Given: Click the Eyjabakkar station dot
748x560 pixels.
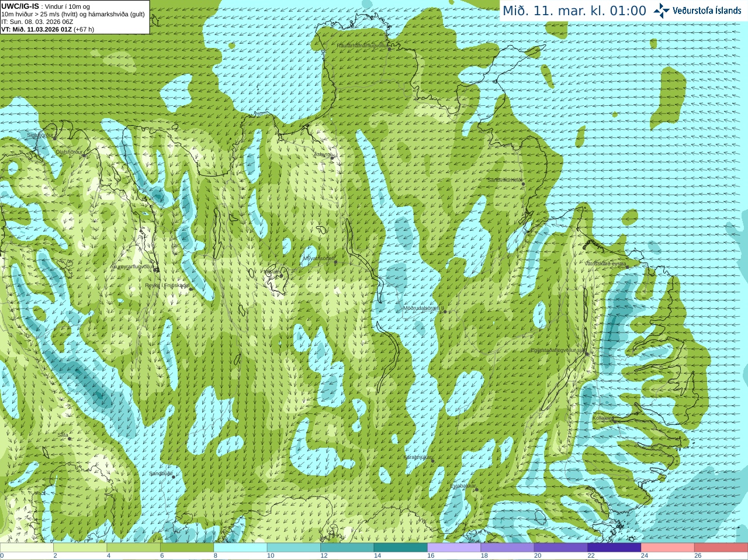Looking at the screenshot, I should pyautogui.click(x=477, y=489).
